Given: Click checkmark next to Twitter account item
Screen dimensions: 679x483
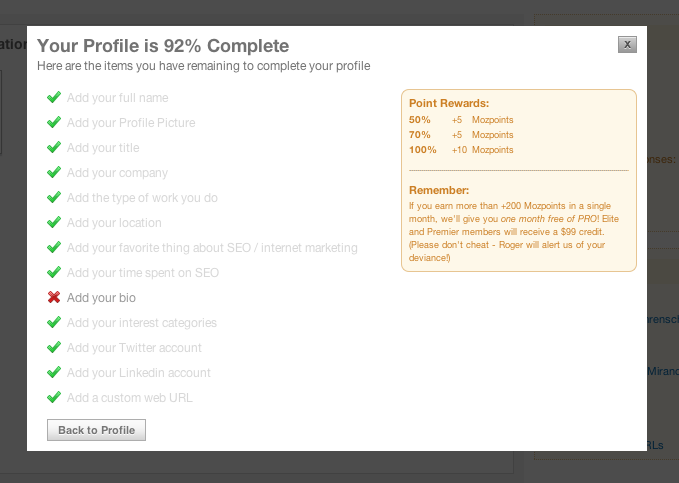Looking at the screenshot, I should (x=54, y=347).
